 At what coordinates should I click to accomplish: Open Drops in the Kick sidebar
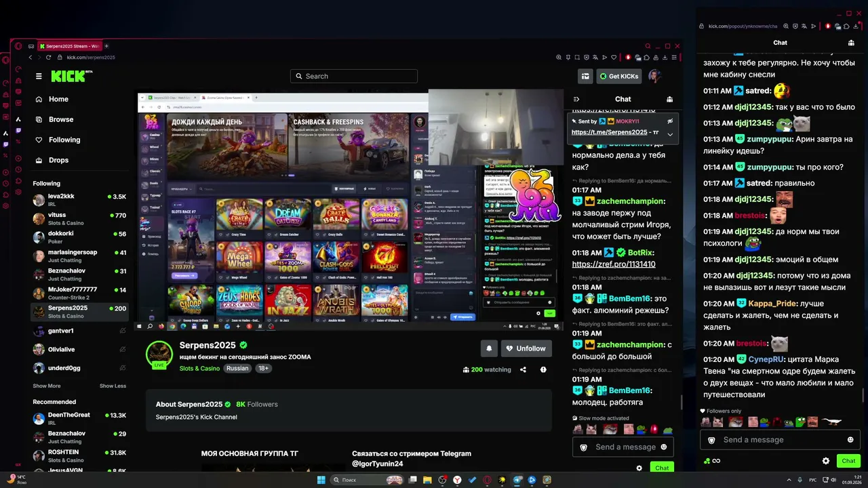tap(52, 160)
